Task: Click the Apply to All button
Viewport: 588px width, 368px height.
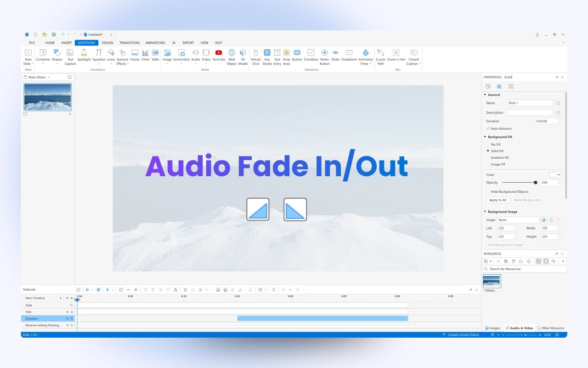Action: pyautogui.click(x=498, y=200)
